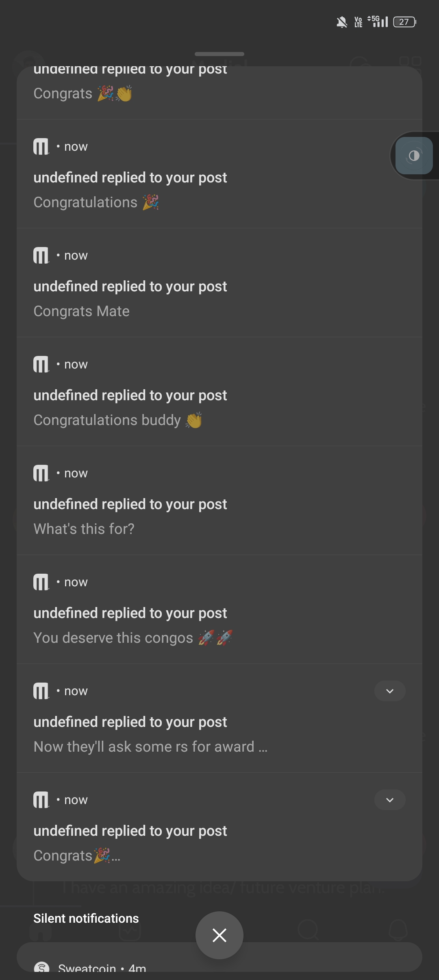
Task: Tap app icon on You deserve this notification
Action: pos(41,582)
